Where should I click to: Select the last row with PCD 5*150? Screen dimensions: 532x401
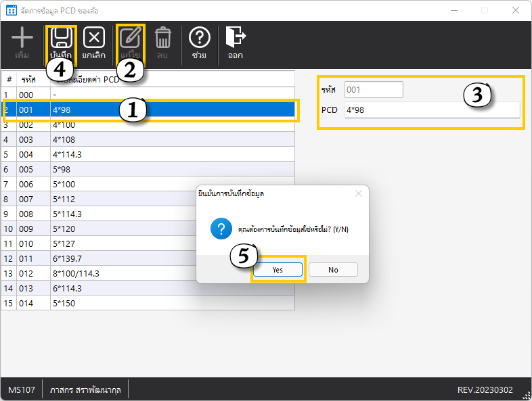coord(135,303)
